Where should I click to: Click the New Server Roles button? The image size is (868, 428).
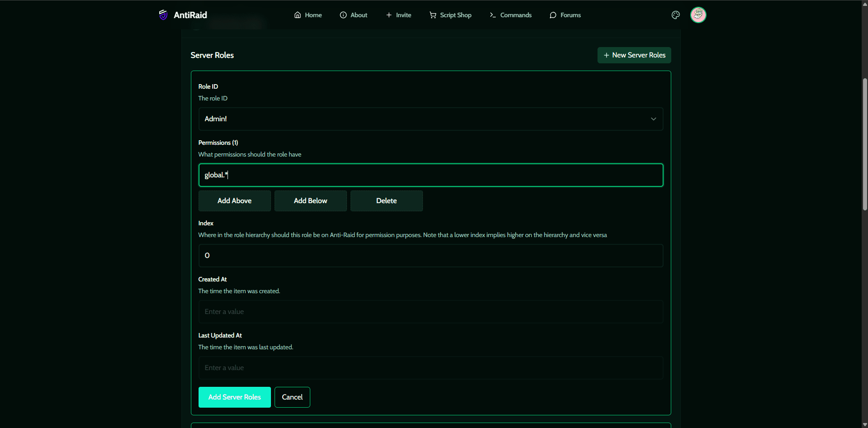[634, 55]
